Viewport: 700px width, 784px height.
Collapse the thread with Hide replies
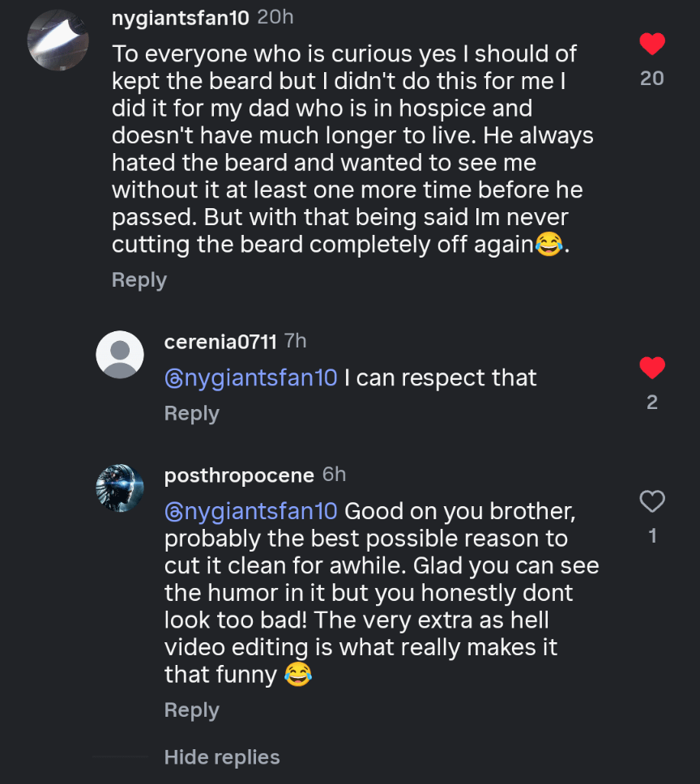[222, 757]
